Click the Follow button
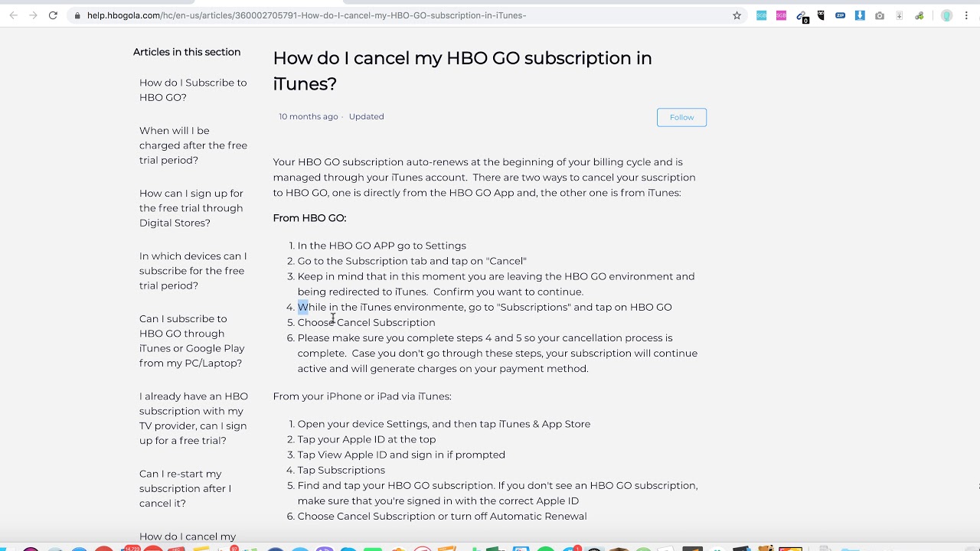The image size is (980, 551). pos(681,117)
